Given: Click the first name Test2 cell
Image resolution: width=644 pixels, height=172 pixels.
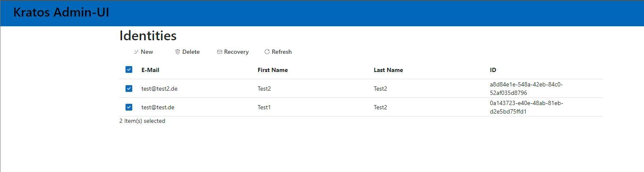Looking at the screenshot, I should tap(264, 89).
